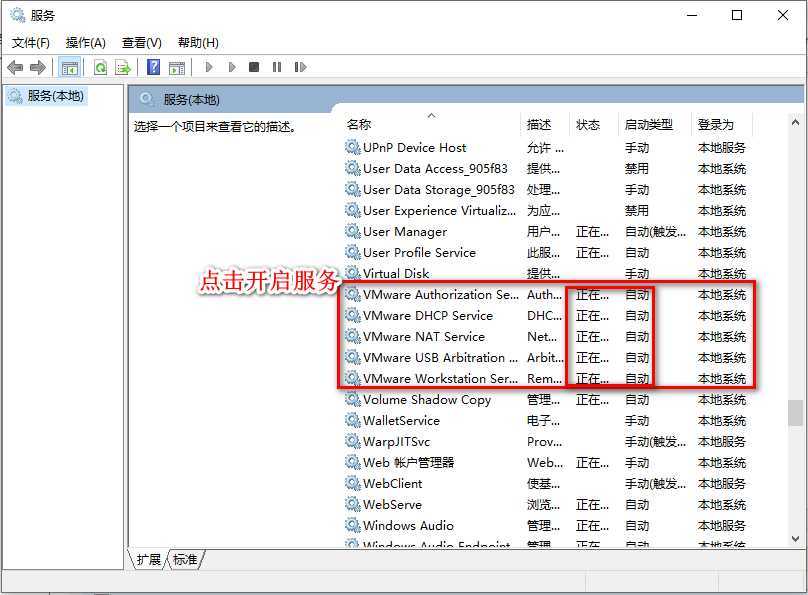This screenshot has height=595, width=808.
Task: Click the scrollbar up arrow of services list
Action: tap(795, 123)
